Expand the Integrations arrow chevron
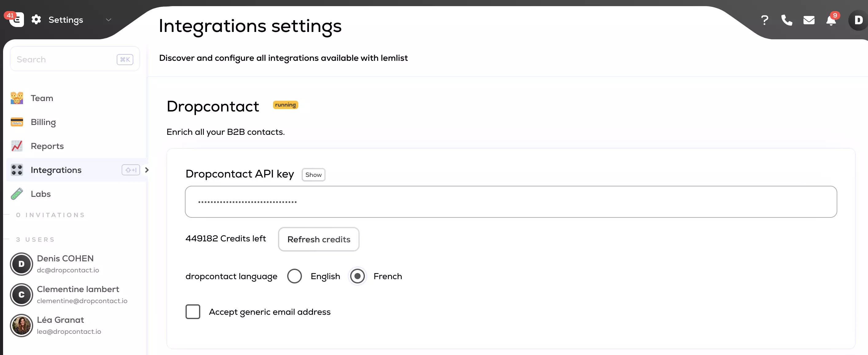This screenshot has width=868, height=355. (x=147, y=170)
